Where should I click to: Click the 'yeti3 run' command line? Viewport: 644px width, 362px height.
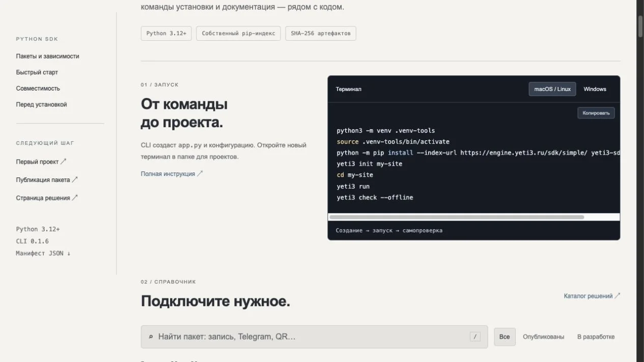click(353, 187)
